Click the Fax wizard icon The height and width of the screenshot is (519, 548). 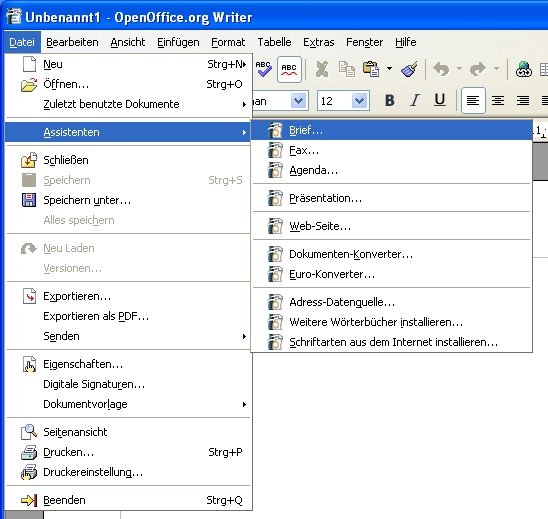tap(275, 151)
